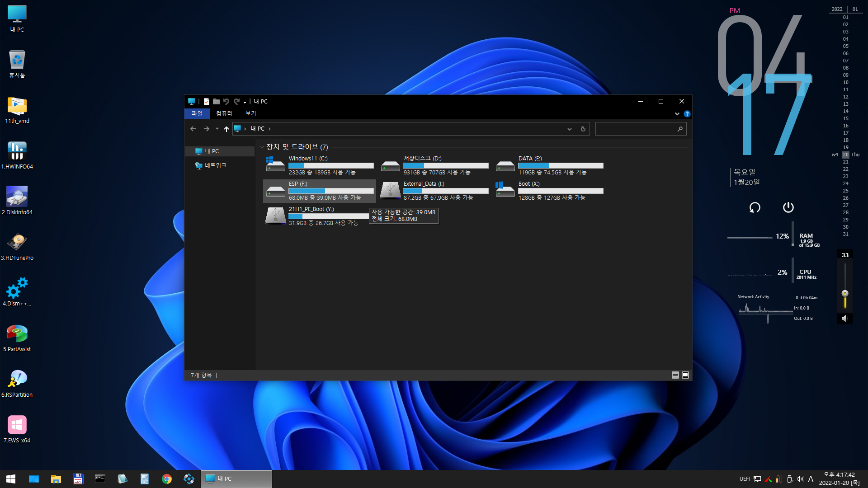Open the 내 PC desktop icon
Image resolution: width=868 pixels, height=488 pixels.
click(17, 19)
